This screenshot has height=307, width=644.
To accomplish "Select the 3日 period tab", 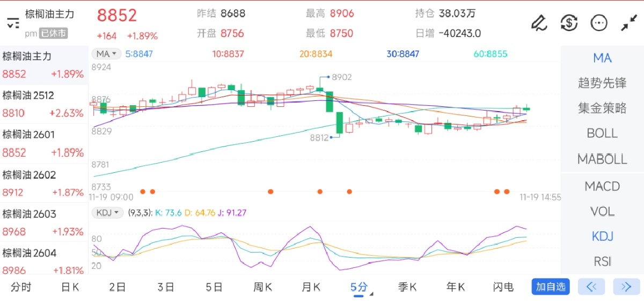I will [165, 287].
